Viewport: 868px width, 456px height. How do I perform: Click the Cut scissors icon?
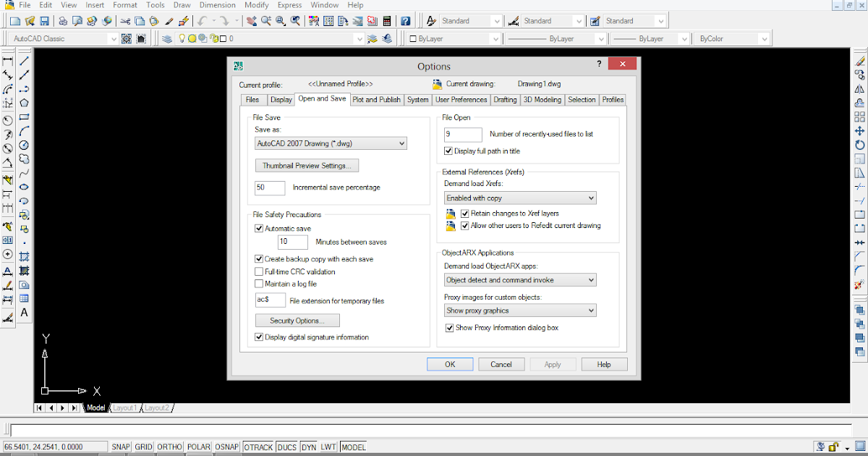127,21
